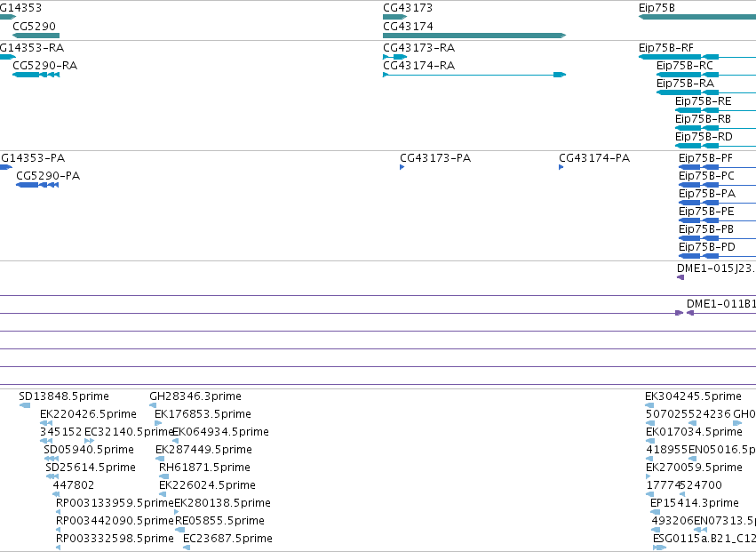Select the RP003332598.5prime label
The image size is (756, 552).
(x=115, y=539)
